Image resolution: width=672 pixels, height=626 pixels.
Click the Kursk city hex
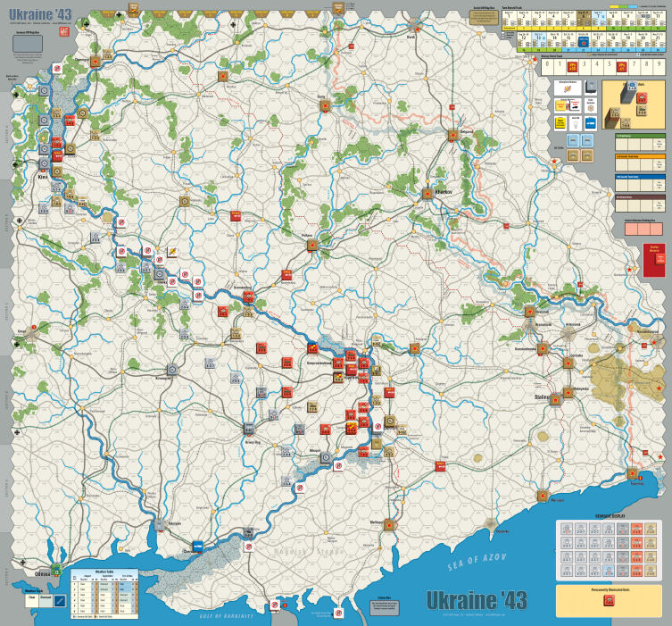click(415, 29)
